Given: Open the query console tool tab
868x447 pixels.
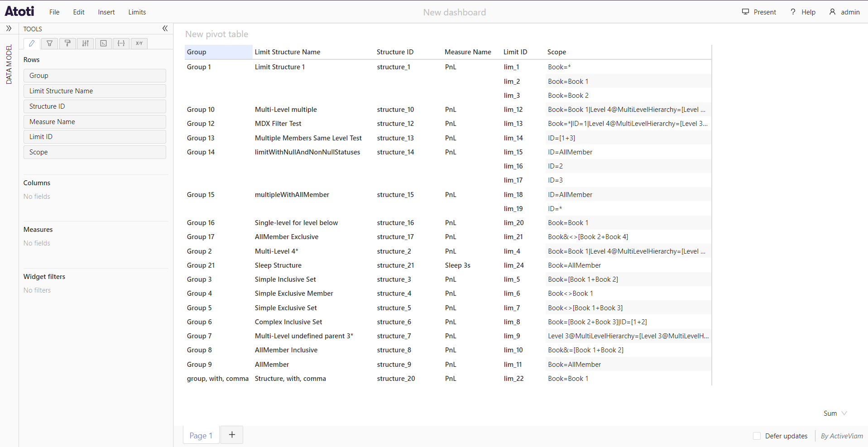Looking at the screenshot, I should coord(104,43).
